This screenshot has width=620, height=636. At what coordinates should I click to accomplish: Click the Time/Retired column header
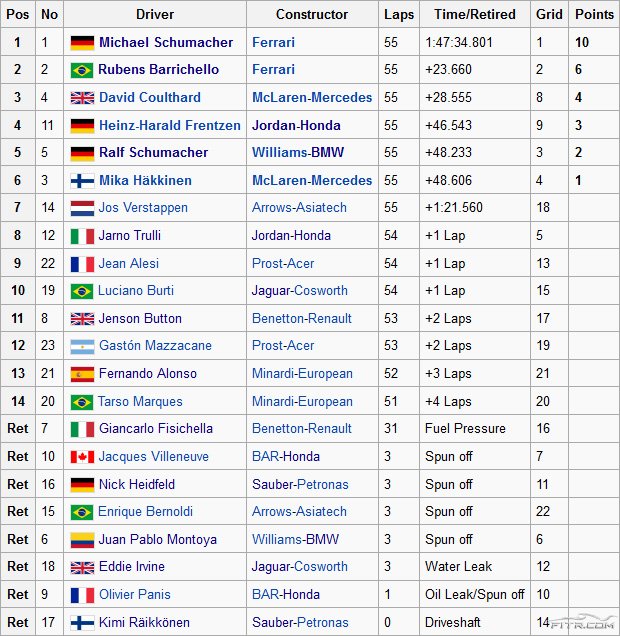coord(475,15)
